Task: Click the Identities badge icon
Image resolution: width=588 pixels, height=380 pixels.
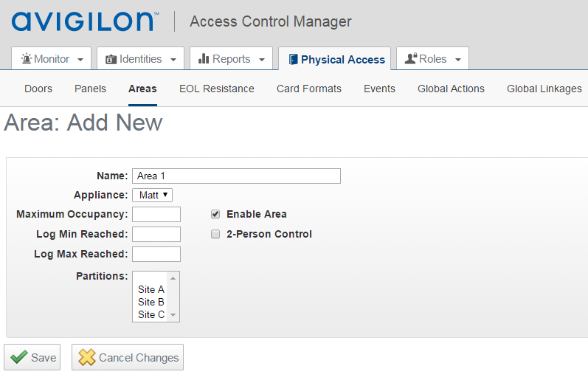Action: pyautogui.click(x=111, y=59)
